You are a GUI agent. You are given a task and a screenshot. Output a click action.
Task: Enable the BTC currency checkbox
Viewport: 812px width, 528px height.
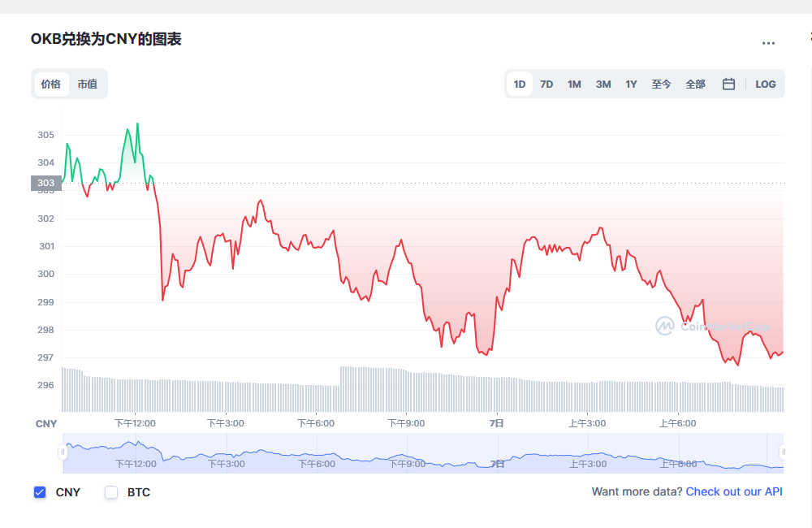(x=111, y=492)
